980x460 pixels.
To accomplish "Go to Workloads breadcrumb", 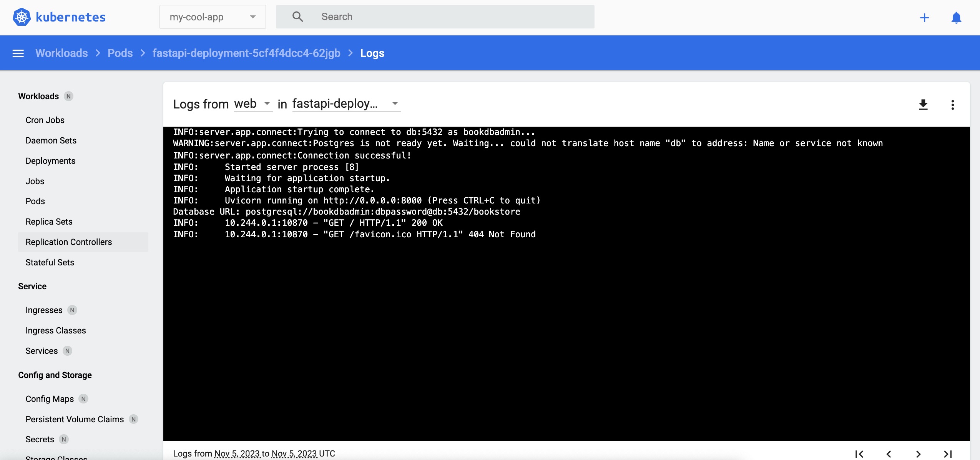I will coord(61,53).
